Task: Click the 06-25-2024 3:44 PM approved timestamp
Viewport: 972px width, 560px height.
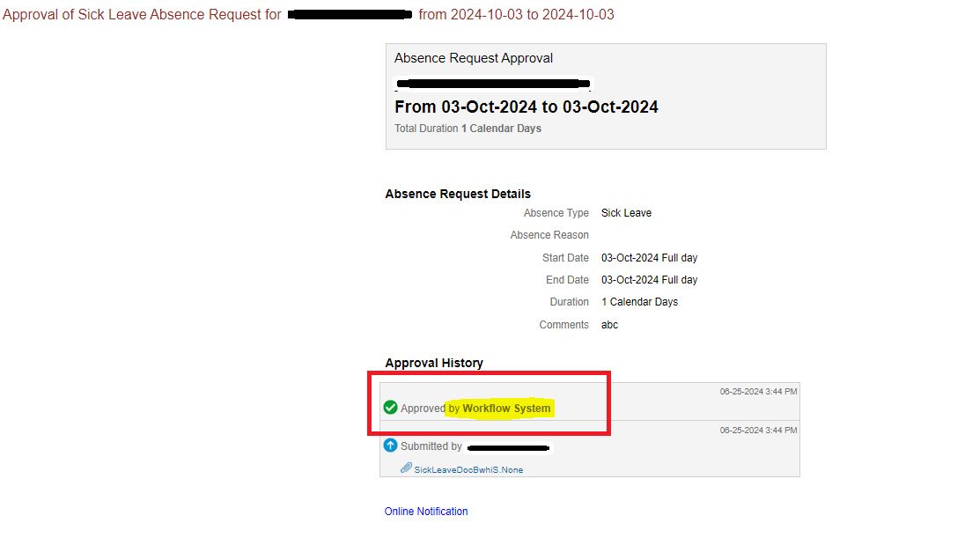Action: (x=759, y=391)
